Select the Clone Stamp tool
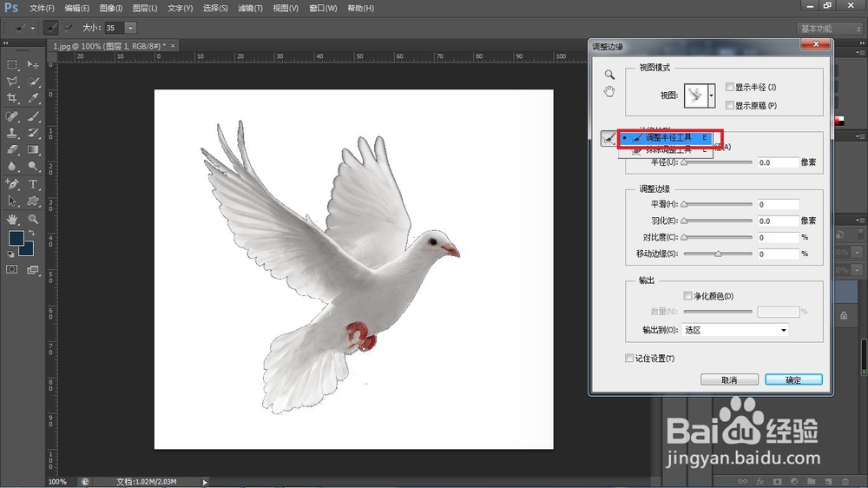868x488 pixels. (12, 133)
